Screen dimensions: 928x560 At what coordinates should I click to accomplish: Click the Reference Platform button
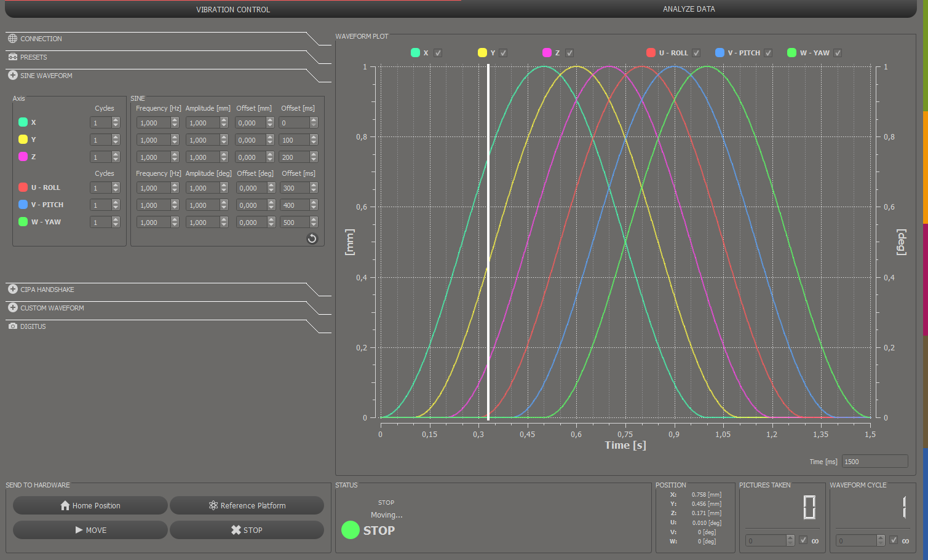pyautogui.click(x=247, y=505)
